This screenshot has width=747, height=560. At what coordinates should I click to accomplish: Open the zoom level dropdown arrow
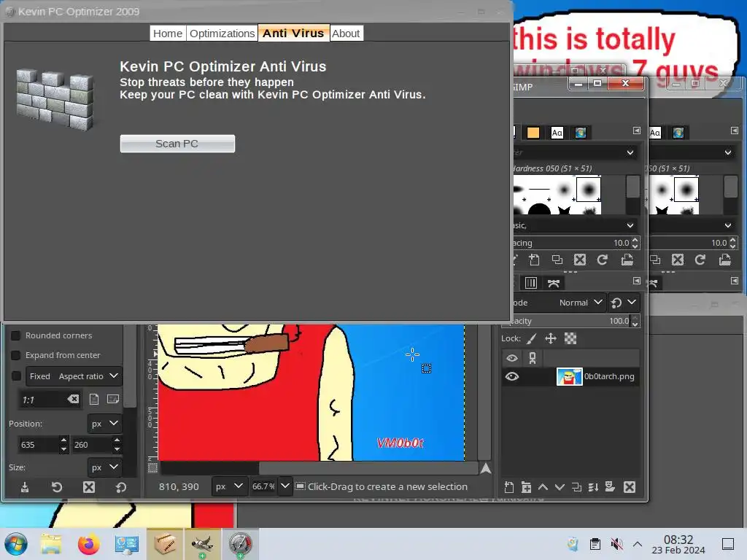(285, 486)
